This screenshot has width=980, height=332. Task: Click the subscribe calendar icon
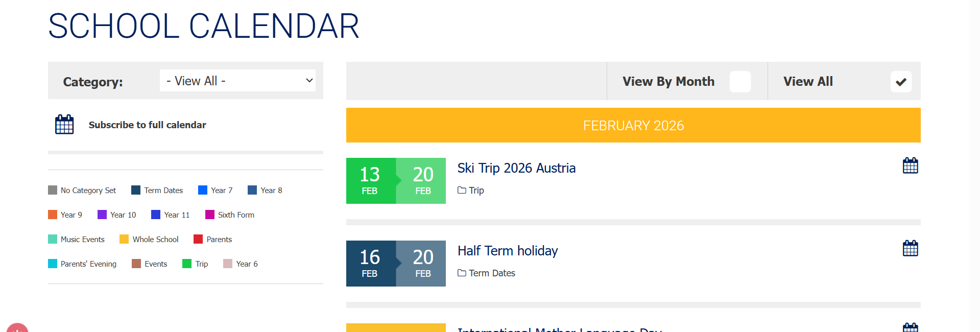tap(64, 125)
